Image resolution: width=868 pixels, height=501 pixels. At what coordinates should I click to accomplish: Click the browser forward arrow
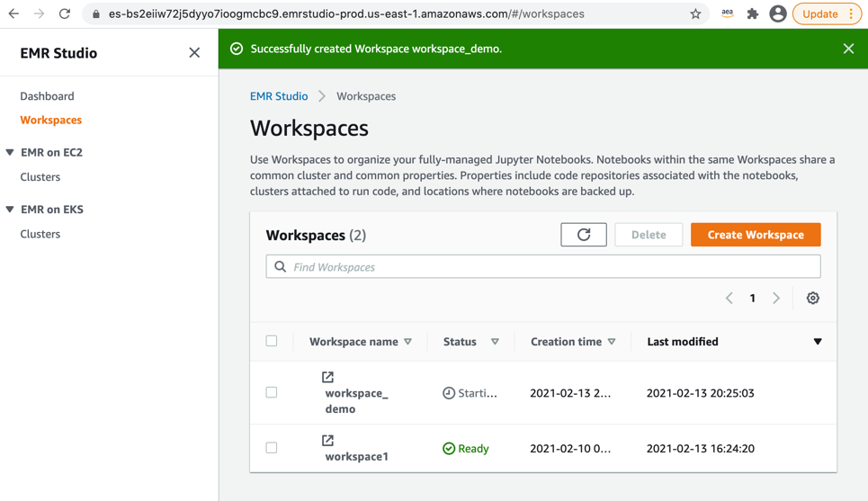[x=40, y=13]
